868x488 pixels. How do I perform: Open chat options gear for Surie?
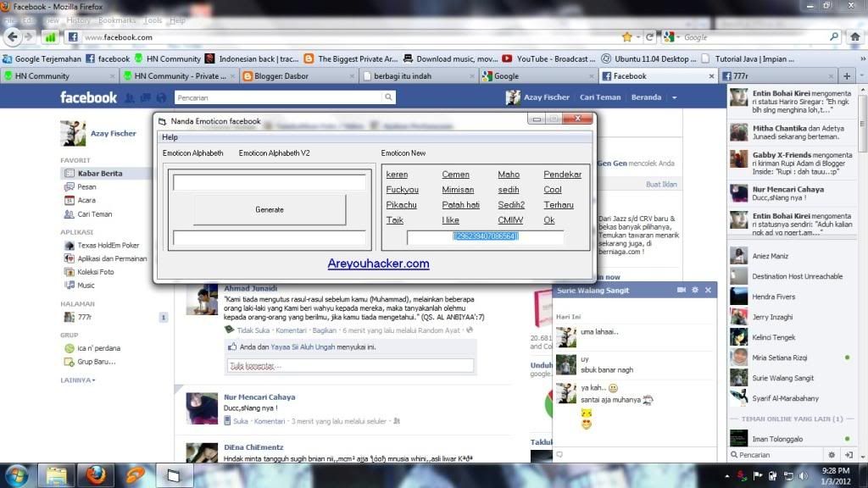pos(695,290)
